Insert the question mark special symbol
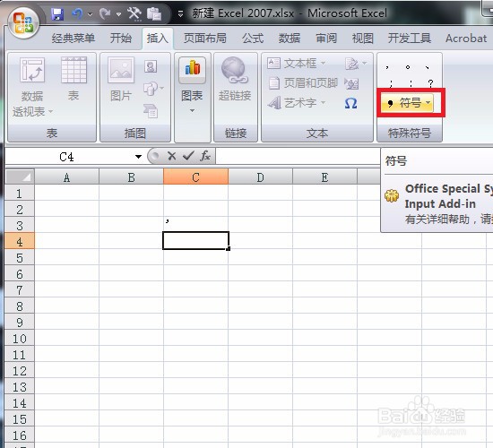The height and width of the screenshot is (448, 493). [x=431, y=83]
